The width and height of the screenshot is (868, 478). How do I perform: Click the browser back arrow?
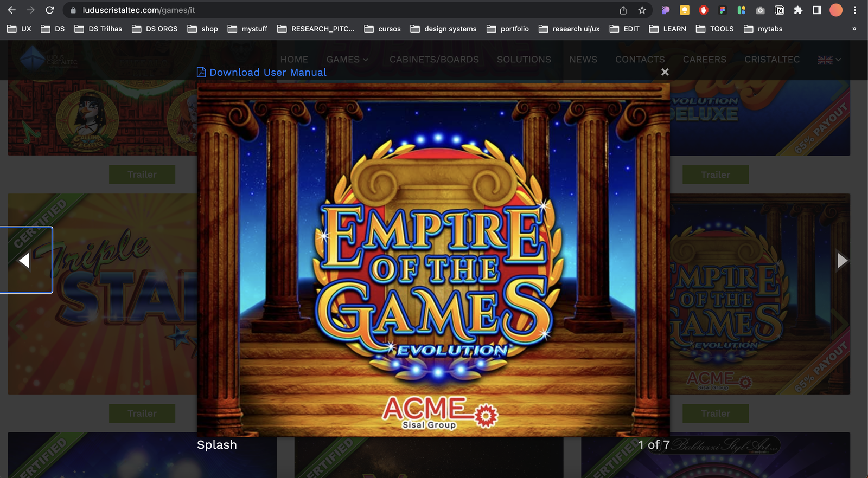click(12, 10)
